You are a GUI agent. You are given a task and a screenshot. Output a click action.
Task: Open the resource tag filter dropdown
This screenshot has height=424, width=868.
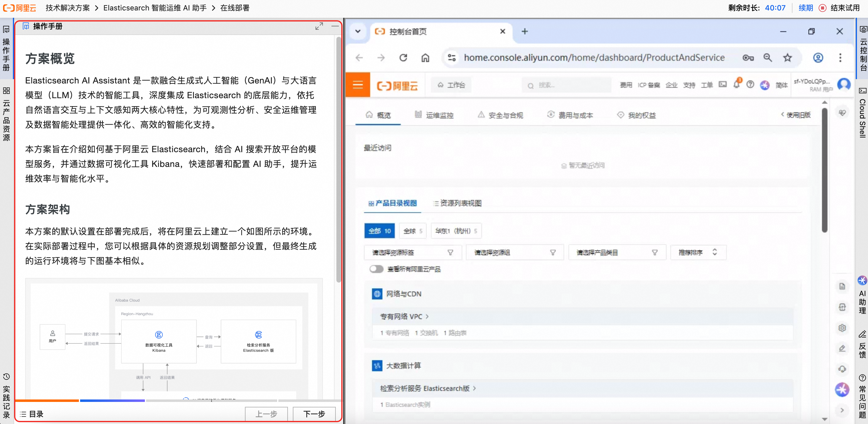[413, 252]
